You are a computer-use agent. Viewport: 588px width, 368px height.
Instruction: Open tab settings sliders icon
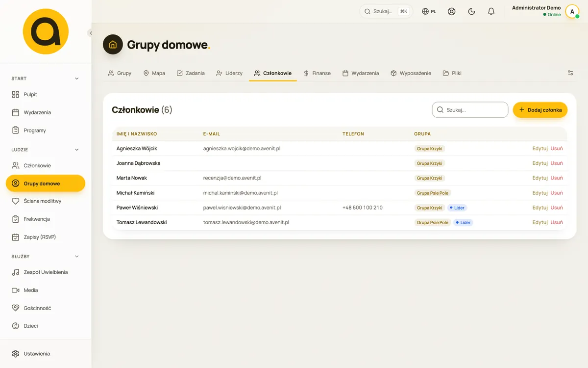tap(570, 73)
